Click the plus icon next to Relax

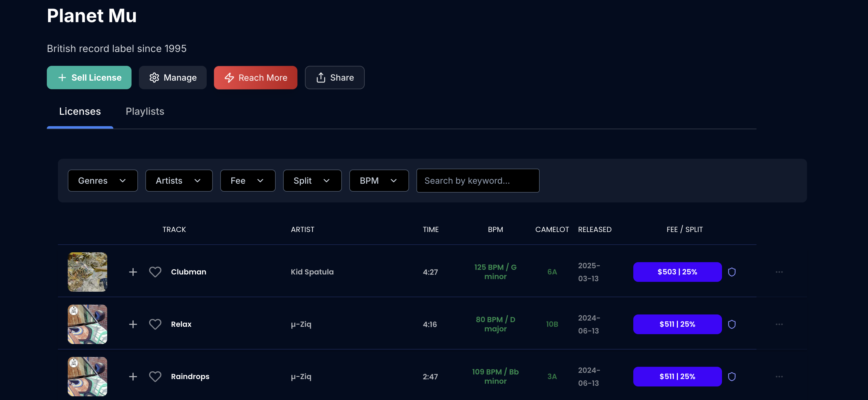point(133,324)
